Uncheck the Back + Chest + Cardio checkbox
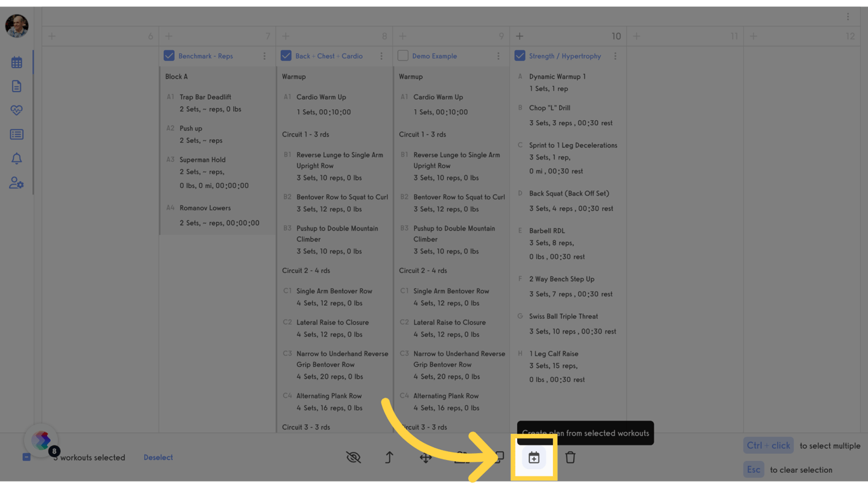868x488 pixels. pyautogui.click(x=286, y=56)
